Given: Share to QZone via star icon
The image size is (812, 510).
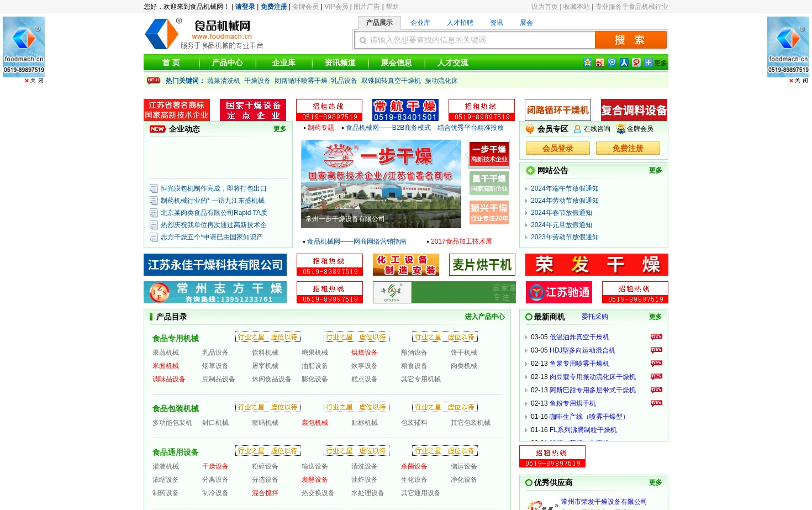Looking at the screenshot, I should [588, 62].
